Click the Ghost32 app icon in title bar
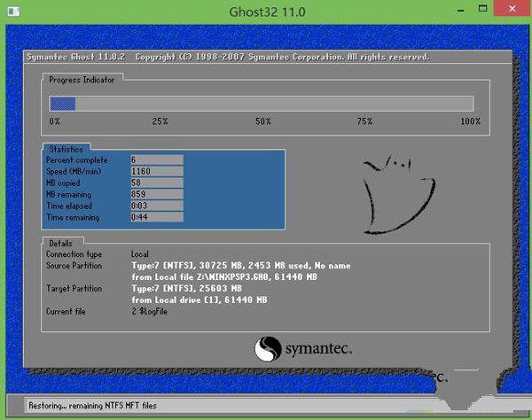The width and height of the screenshot is (532, 420). [11, 10]
